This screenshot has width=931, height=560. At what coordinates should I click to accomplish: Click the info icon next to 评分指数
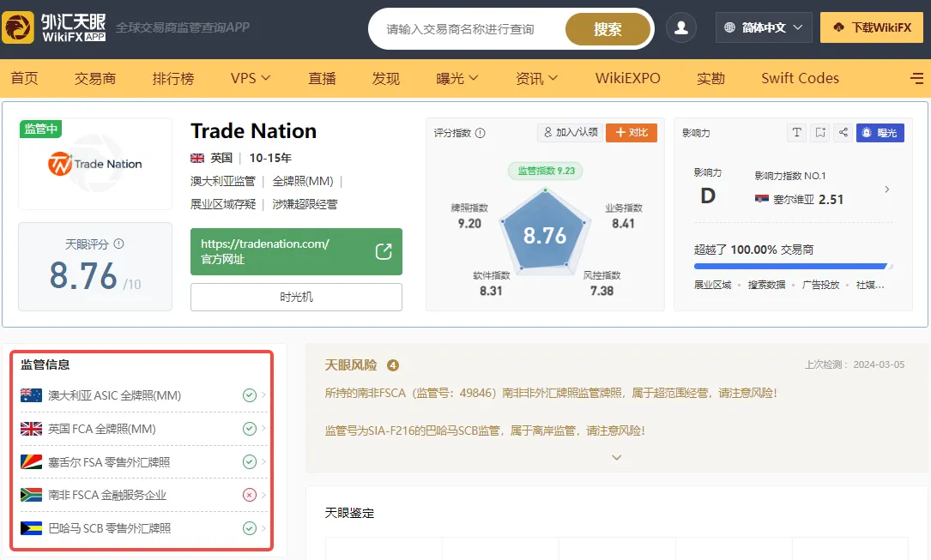pyautogui.click(x=481, y=133)
